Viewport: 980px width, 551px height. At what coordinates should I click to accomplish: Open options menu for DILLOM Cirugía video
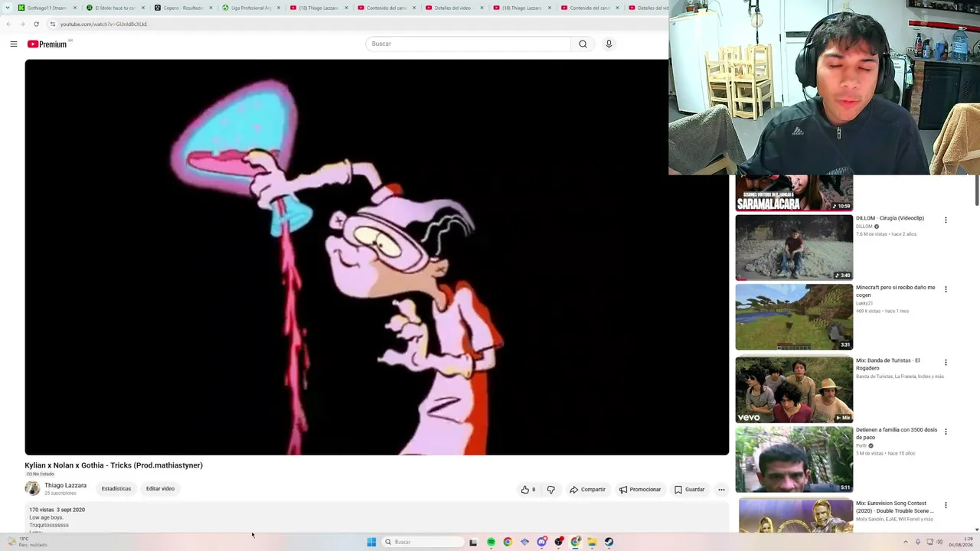tap(946, 220)
